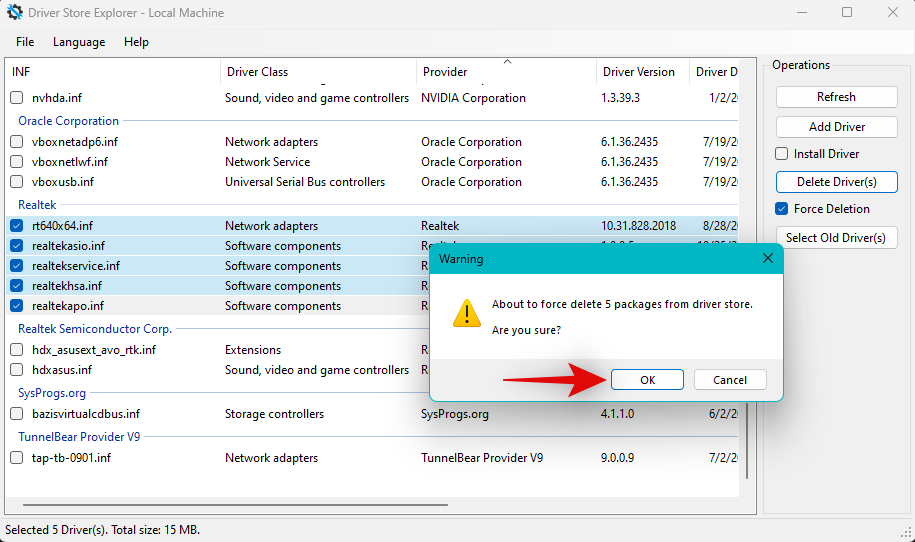Viewport: 915px width, 542px height.
Task: Click the yellow warning triangle icon
Action: [466, 313]
